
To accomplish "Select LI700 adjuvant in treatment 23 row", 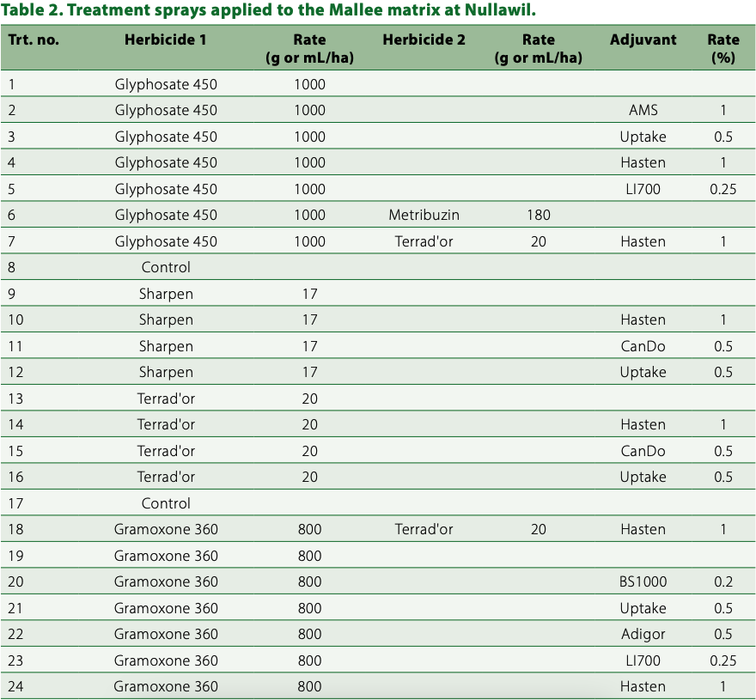I will click(643, 660).
